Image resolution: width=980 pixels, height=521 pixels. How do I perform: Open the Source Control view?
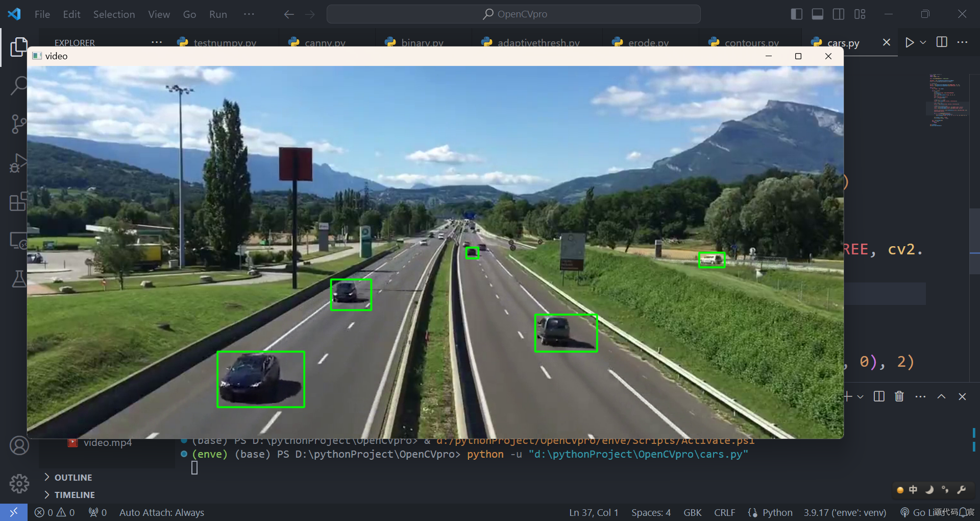pos(19,124)
